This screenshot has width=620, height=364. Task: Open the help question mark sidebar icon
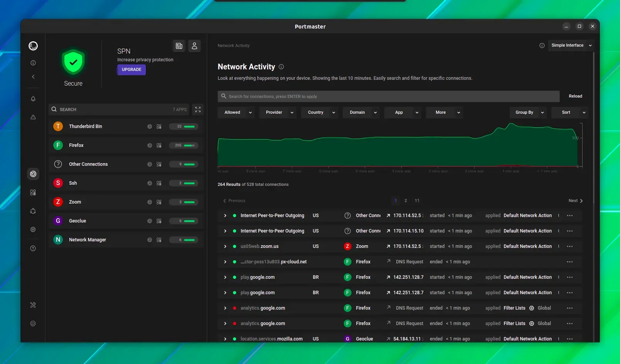coord(33,248)
